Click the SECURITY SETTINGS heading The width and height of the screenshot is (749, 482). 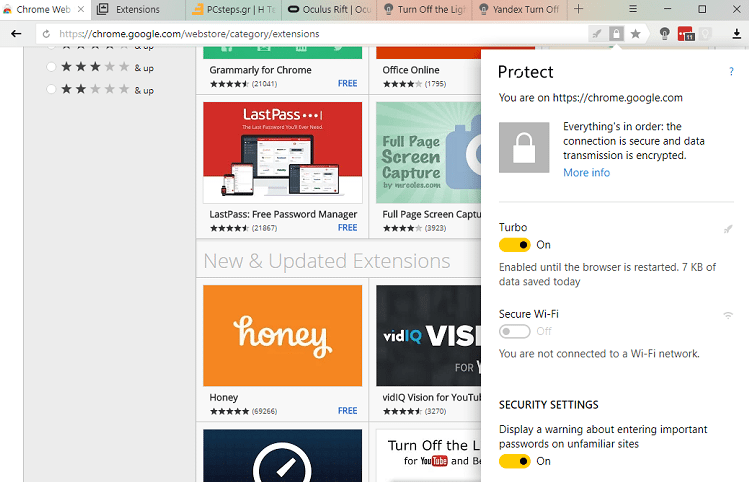[548, 405]
